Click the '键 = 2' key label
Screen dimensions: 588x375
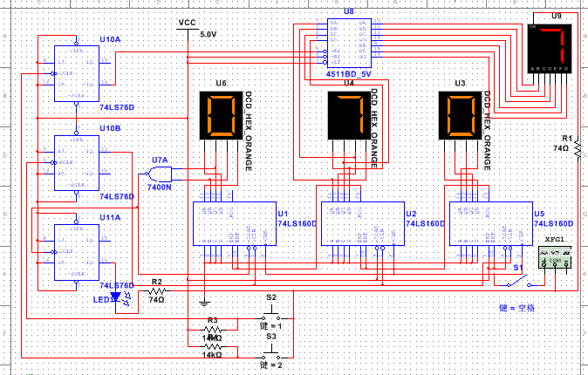click(271, 365)
